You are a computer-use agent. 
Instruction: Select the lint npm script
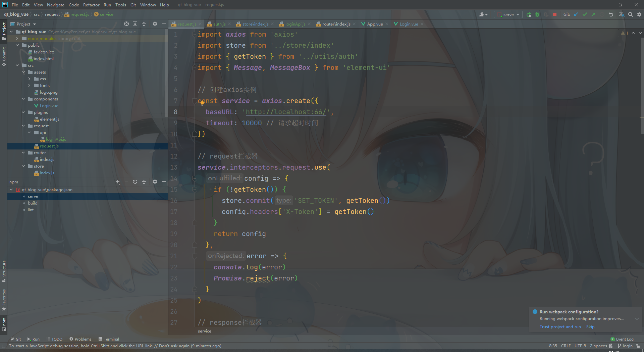pos(31,210)
